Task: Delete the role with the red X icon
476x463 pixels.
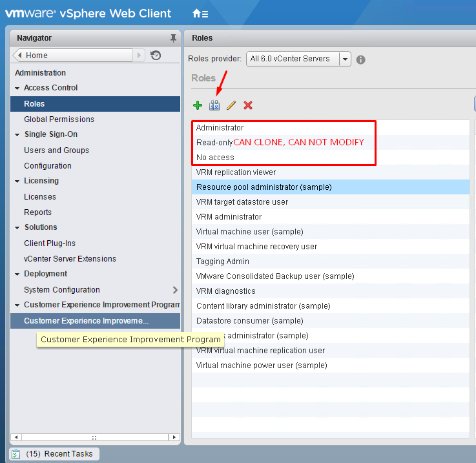Action: pyautogui.click(x=248, y=105)
